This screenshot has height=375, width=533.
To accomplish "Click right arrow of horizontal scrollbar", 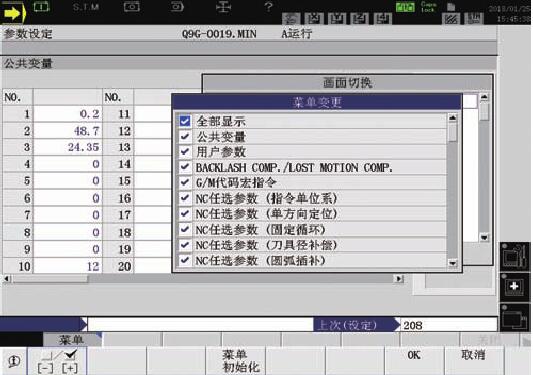I will [399, 279].
